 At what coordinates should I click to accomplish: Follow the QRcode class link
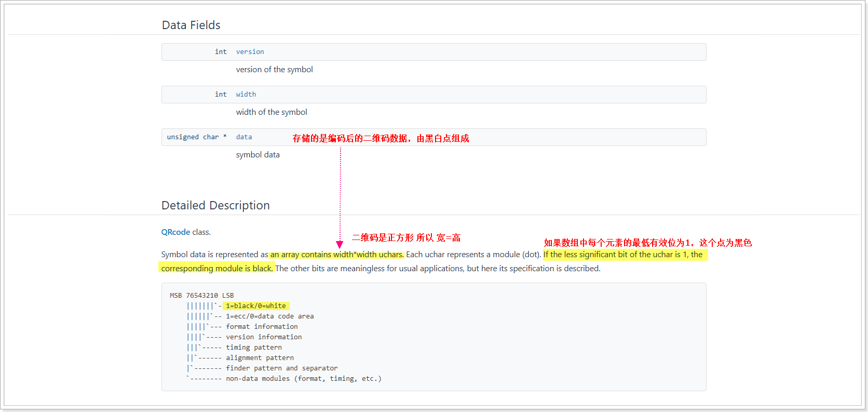(175, 232)
